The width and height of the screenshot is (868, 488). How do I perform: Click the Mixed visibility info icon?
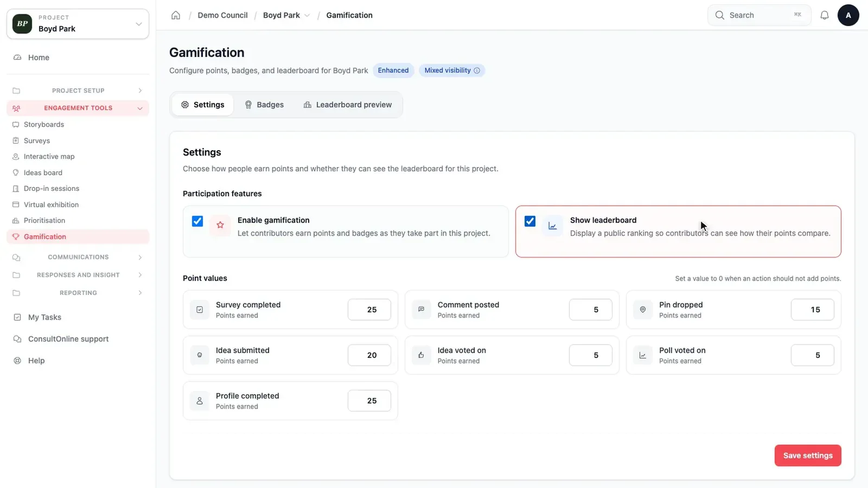pyautogui.click(x=477, y=70)
